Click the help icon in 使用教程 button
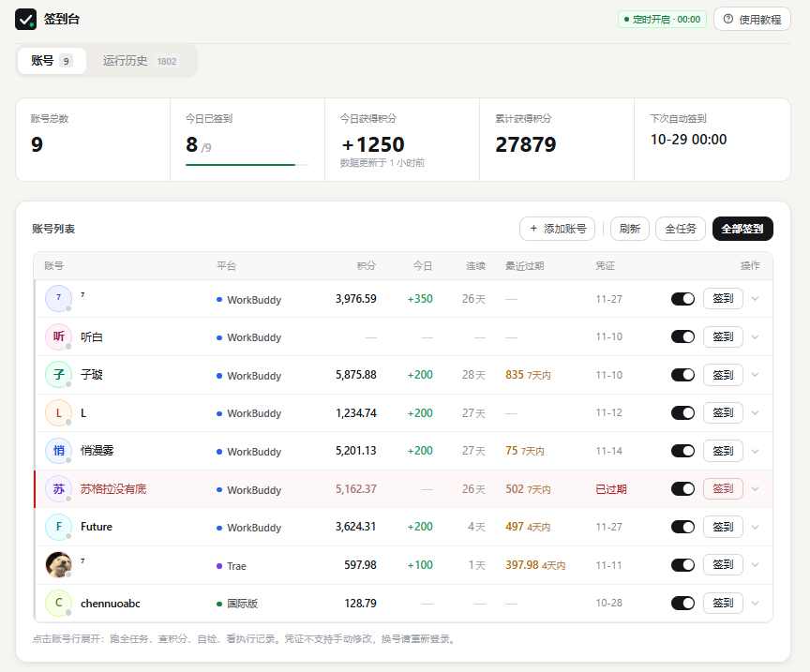The height and width of the screenshot is (672, 810). (x=727, y=19)
